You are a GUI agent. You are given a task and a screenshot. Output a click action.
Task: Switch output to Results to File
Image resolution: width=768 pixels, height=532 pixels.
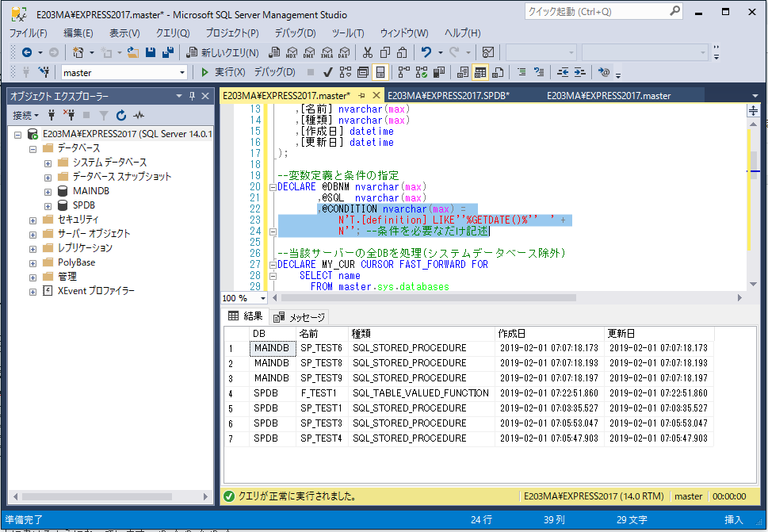click(x=498, y=72)
